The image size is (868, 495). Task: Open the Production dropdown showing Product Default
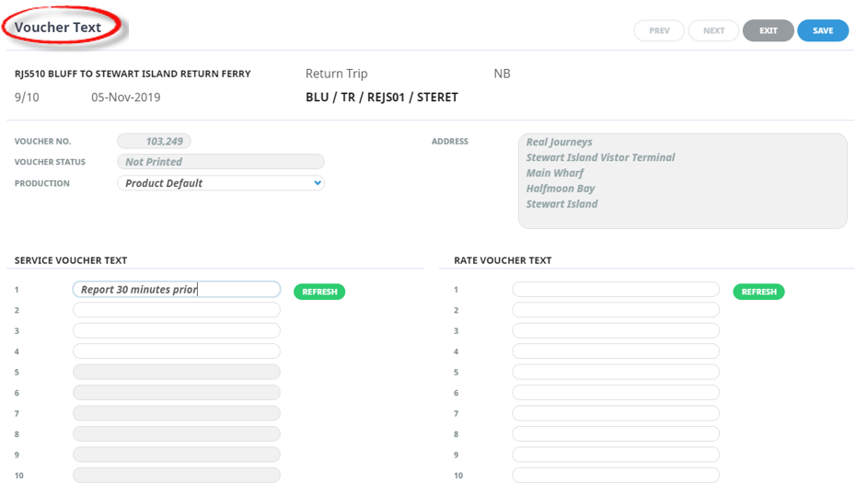[x=221, y=183]
